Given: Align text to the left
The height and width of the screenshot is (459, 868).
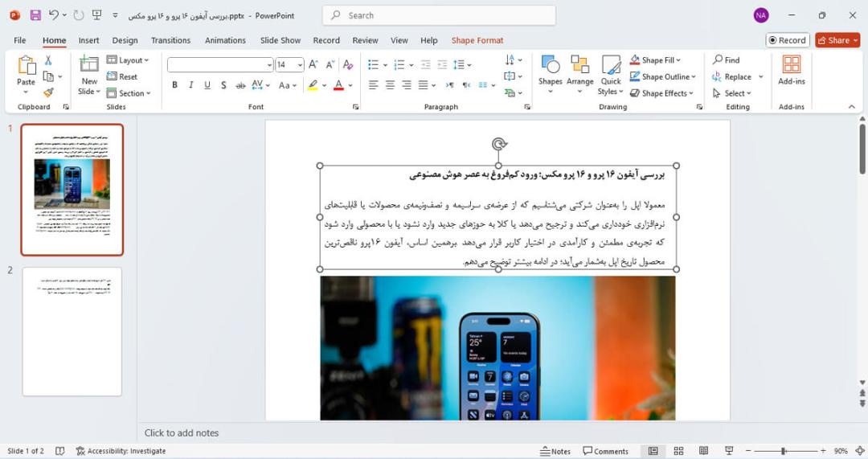Looking at the screenshot, I should 374,85.
